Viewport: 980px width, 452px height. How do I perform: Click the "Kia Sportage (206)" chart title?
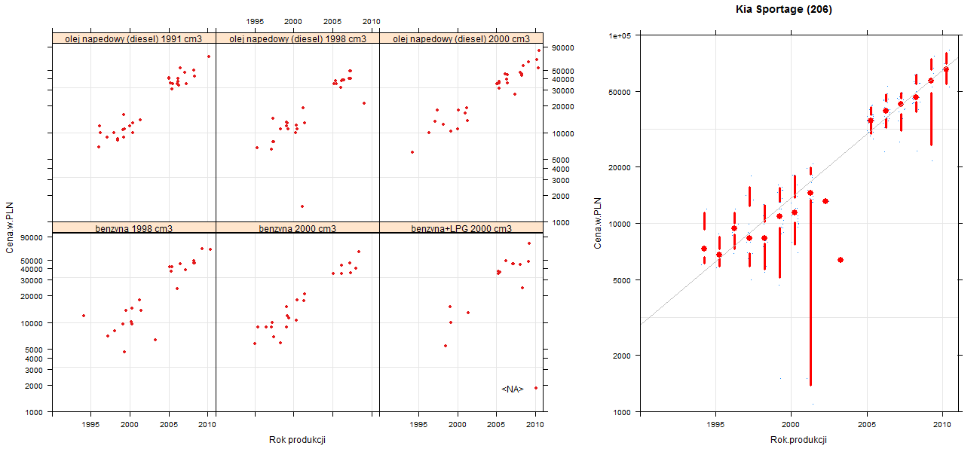click(x=784, y=10)
